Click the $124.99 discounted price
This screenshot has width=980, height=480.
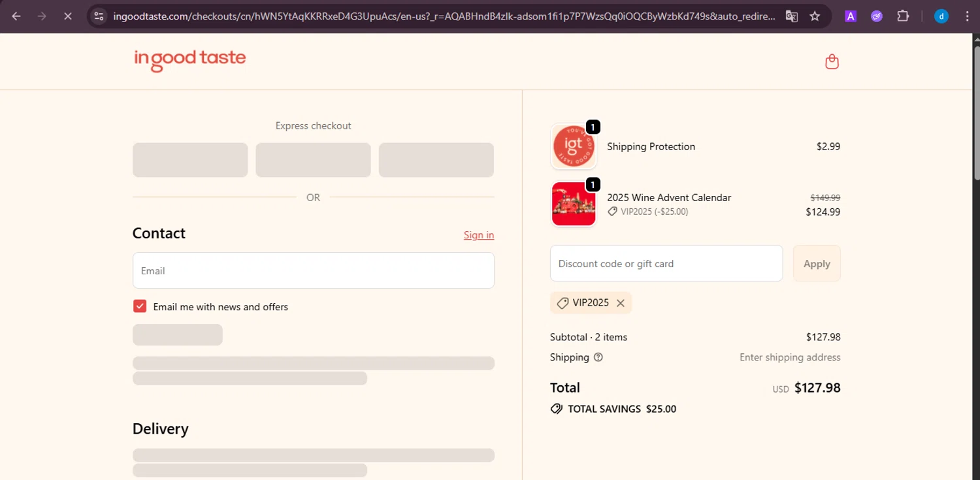point(823,212)
